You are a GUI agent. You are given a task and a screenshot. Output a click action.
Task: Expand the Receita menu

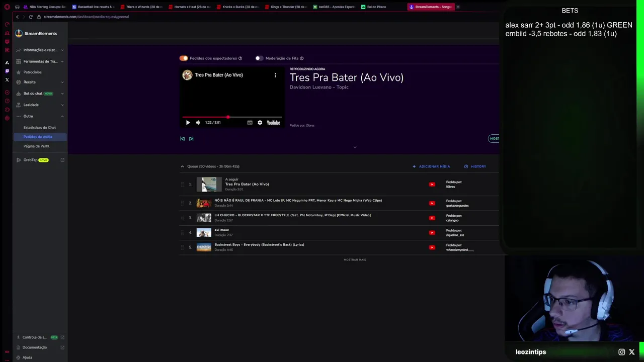40,82
